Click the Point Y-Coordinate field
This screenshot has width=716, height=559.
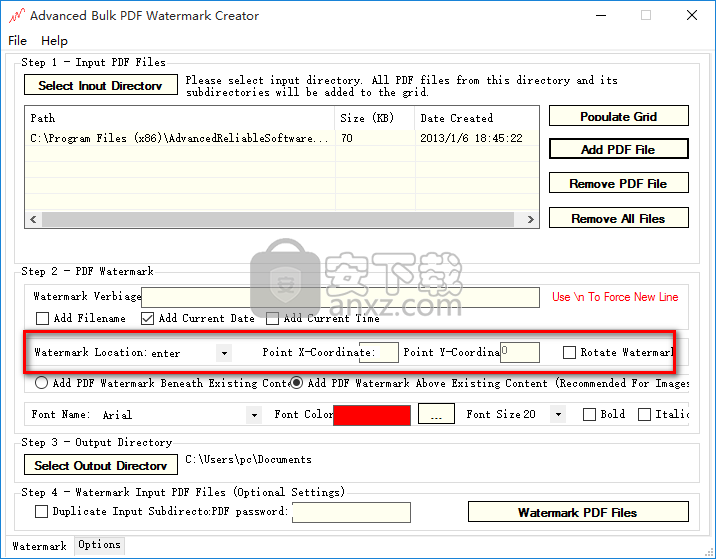click(520, 353)
